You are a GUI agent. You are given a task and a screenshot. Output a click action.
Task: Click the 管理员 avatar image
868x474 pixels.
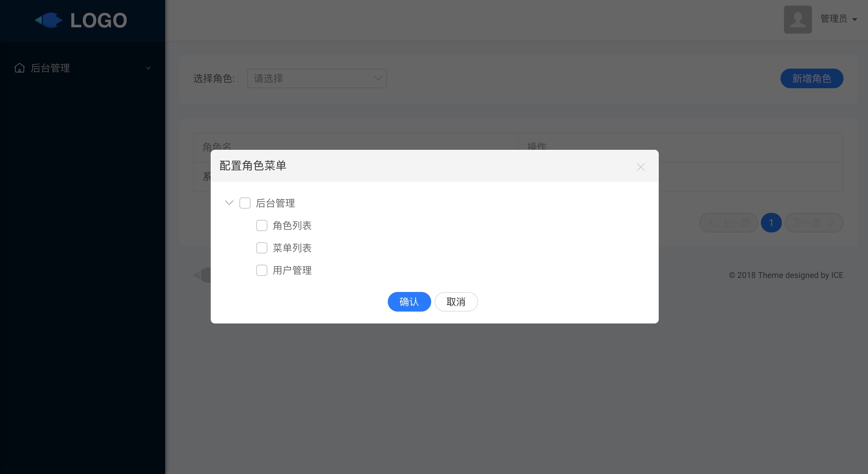click(x=798, y=20)
